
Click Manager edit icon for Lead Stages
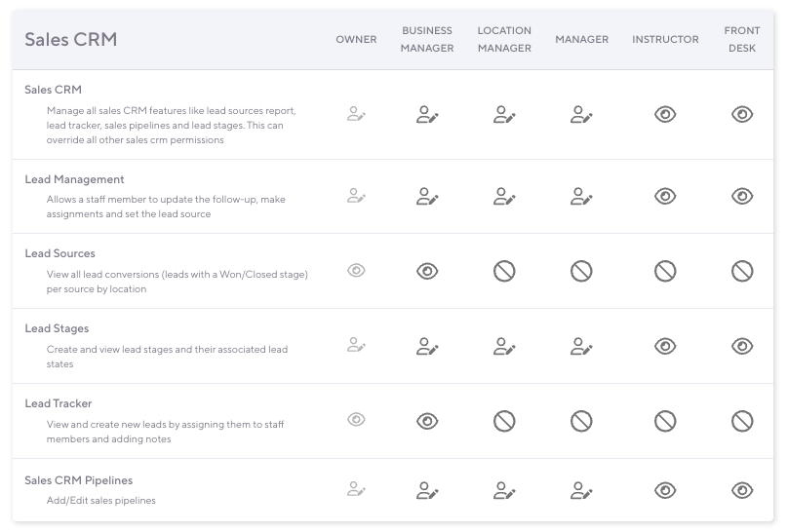pyautogui.click(x=581, y=346)
